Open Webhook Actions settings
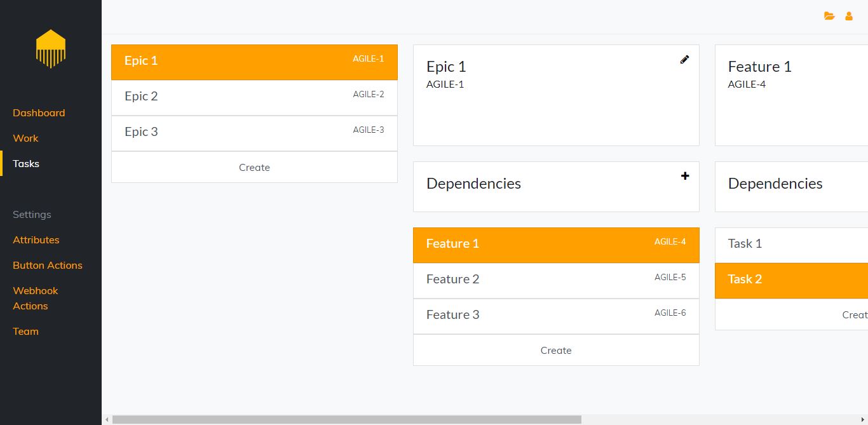 (x=36, y=298)
